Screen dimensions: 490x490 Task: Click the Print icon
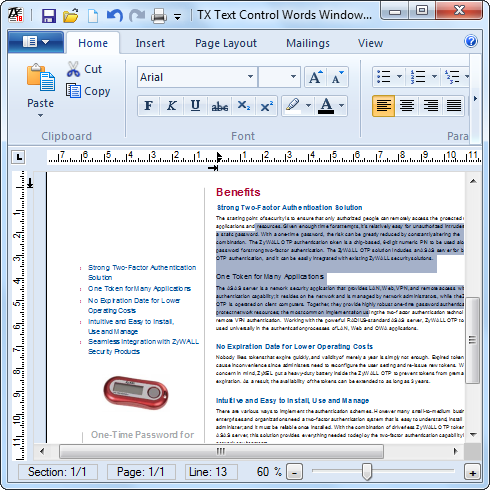point(159,16)
